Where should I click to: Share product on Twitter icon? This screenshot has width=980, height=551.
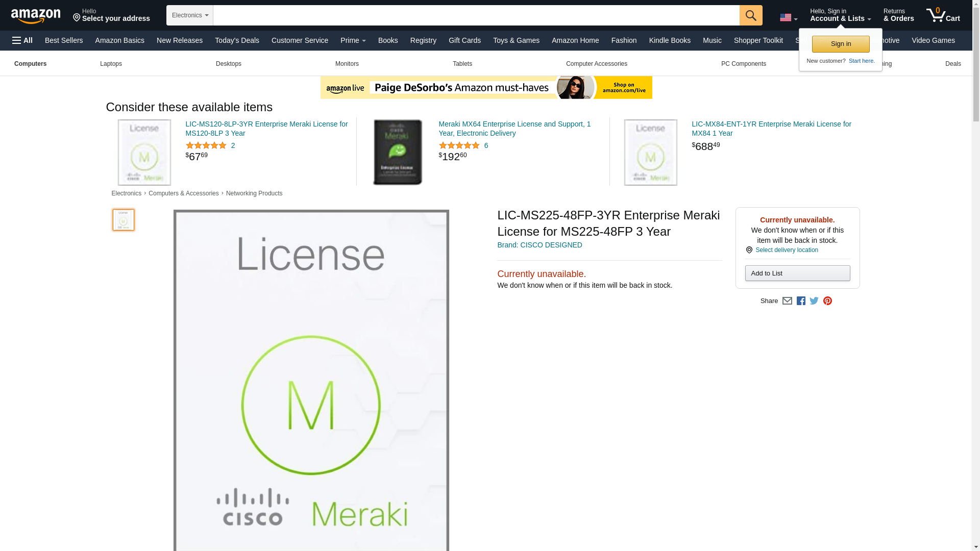(814, 301)
